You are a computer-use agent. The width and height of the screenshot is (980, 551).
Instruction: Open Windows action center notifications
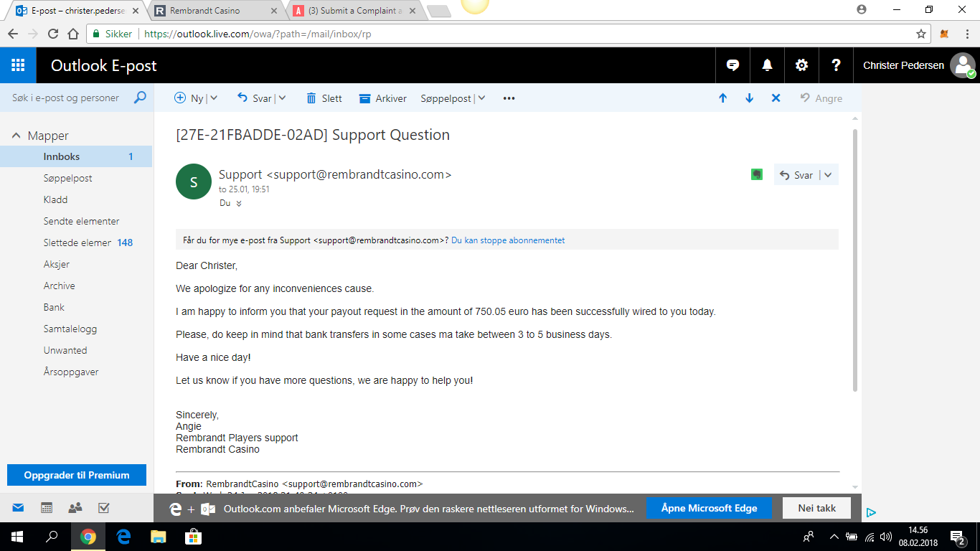(957, 536)
